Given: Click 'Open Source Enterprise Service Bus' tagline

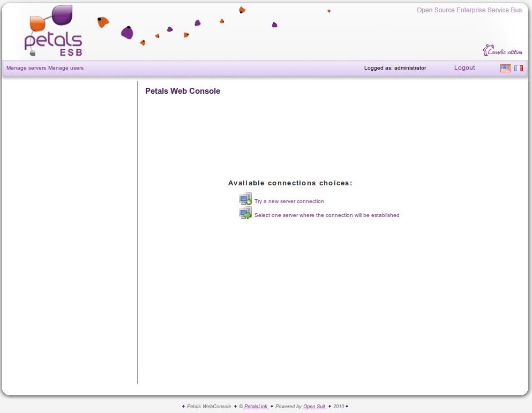Looking at the screenshot, I should tap(469, 10).
